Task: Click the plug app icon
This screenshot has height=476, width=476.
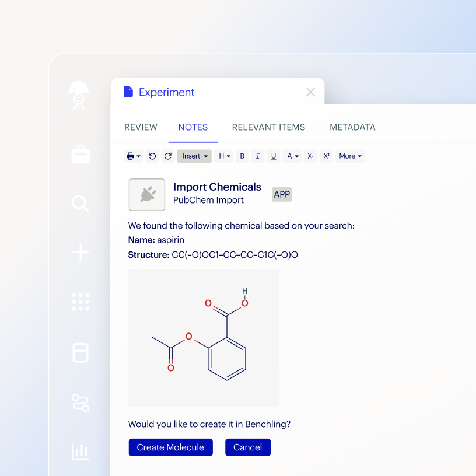Action: coord(147,195)
